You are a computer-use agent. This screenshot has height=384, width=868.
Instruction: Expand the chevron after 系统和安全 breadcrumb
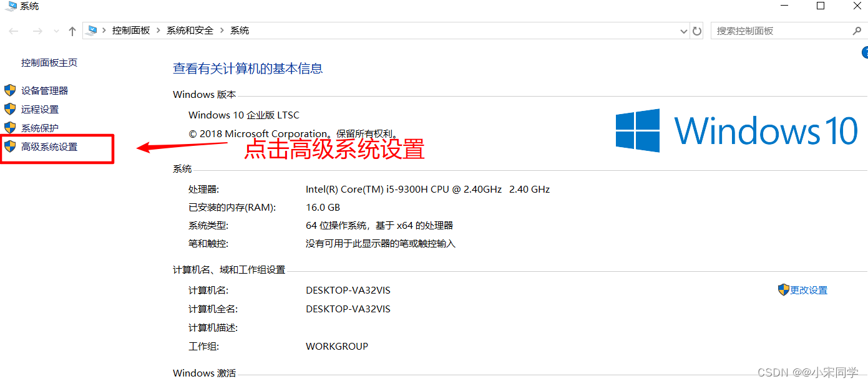coord(222,31)
